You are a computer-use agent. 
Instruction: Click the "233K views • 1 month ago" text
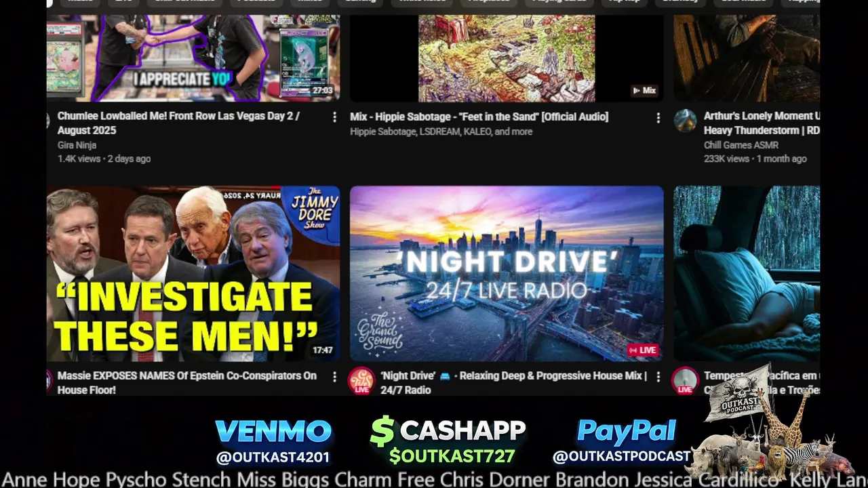pos(755,159)
